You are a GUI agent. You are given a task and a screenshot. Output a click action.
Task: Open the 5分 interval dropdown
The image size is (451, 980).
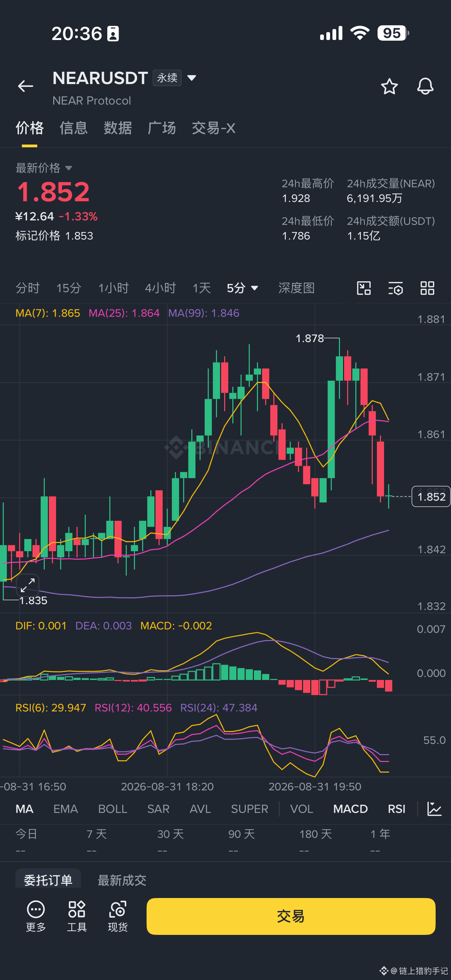coord(243,288)
